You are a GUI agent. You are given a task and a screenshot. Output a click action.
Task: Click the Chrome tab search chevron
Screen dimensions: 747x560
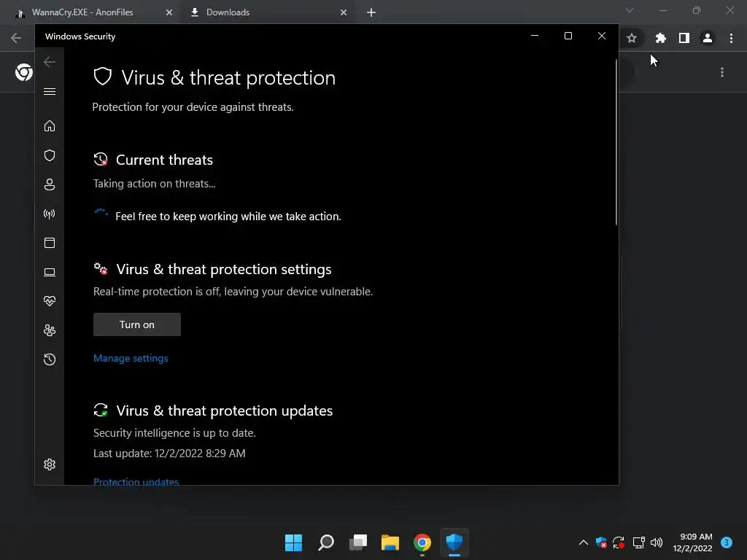[x=630, y=10]
